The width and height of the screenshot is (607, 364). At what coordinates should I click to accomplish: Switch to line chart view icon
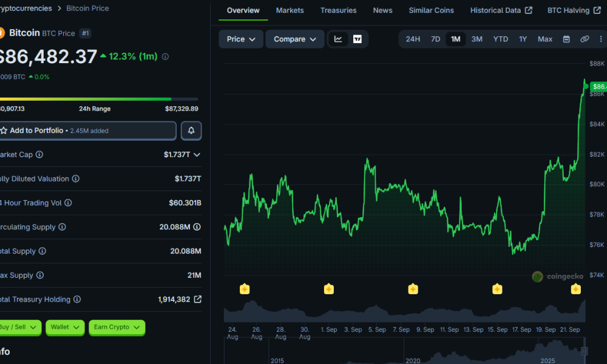(338, 39)
